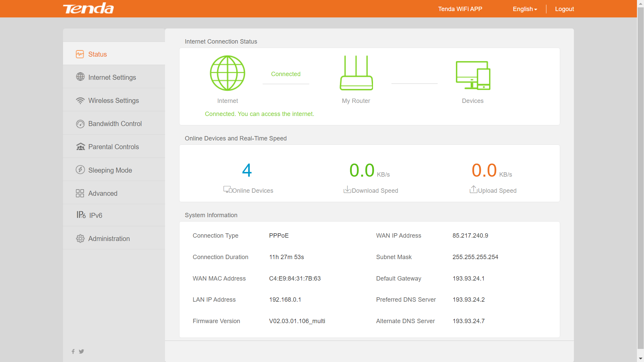
Task: Open the Twitter link icon
Action: pyautogui.click(x=81, y=351)
